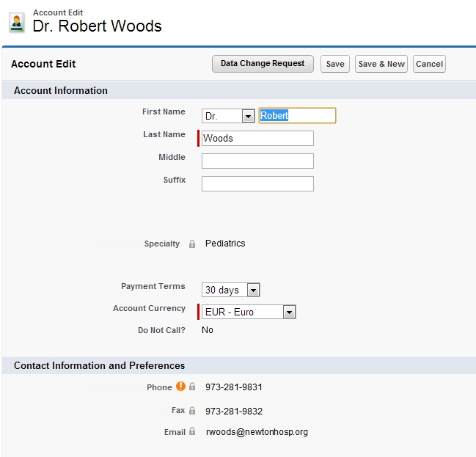This screenshot has width=476, height=457.
Task: Click the lock icon next to Fax
Action: [192, 412]
